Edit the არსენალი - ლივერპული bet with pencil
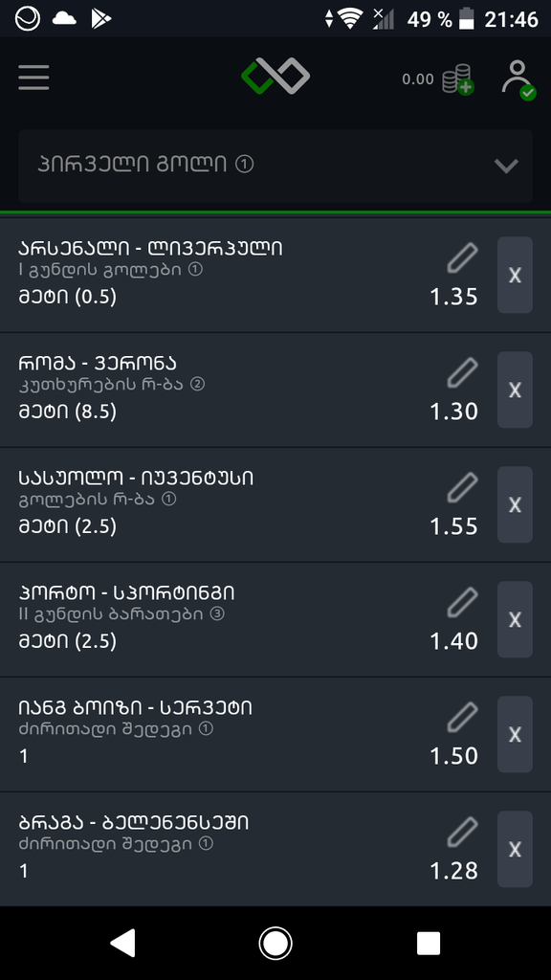This screenshot has height=980, width=551. point(463,258)
